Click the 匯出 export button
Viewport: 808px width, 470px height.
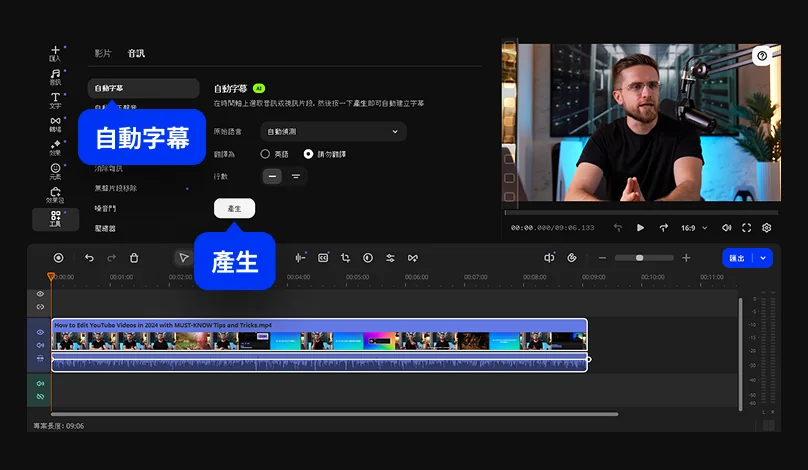tap(737, 258)
